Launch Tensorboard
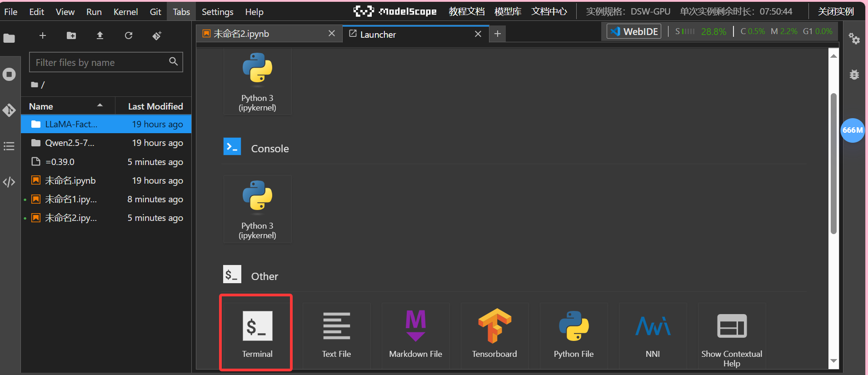The width and height of the screenshot is (868, 375). pos(495,335)
